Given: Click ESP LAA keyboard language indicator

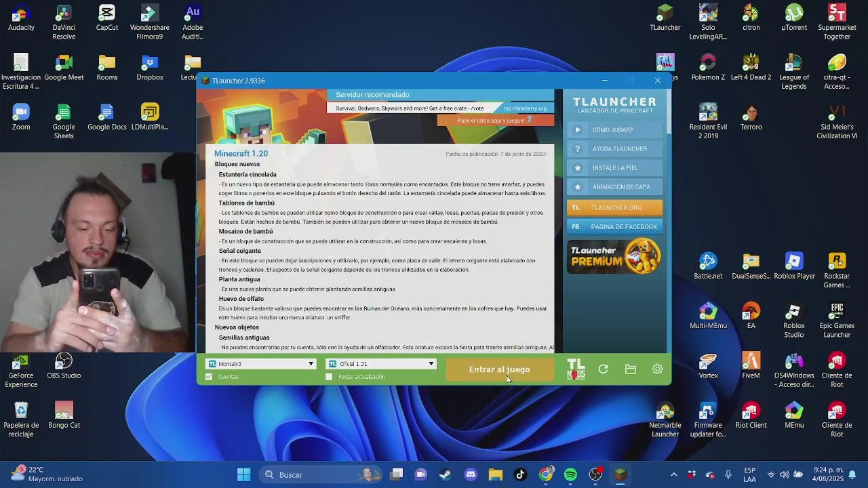Looking at the screenshot, I should (x=750, y=474).
